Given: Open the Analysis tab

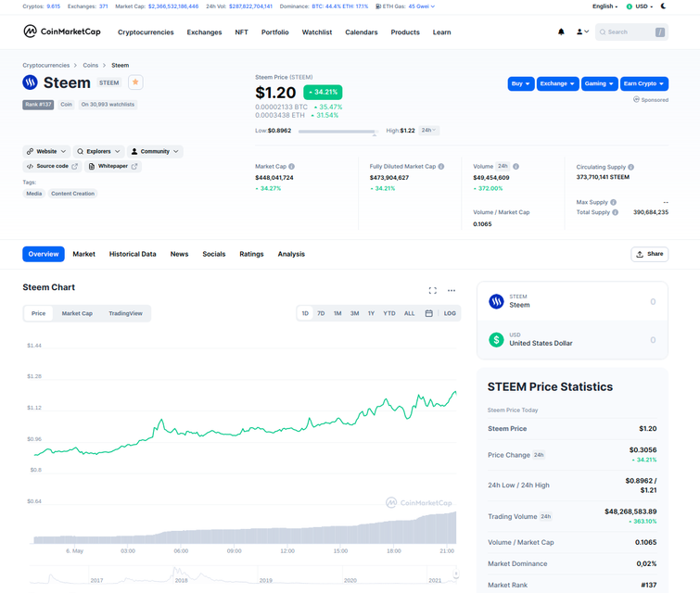Looking at the screenshot, I should tap(291, 254).
